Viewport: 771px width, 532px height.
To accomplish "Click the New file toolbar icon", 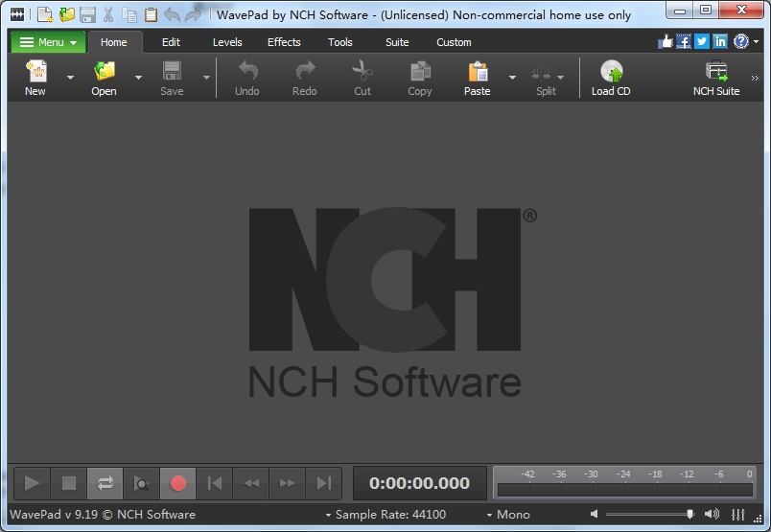I will click(35, 71).
